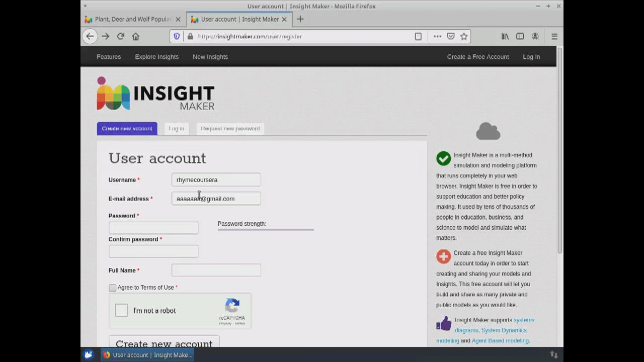
Task: Click the tracking protection shield icon
Action: 177,36
